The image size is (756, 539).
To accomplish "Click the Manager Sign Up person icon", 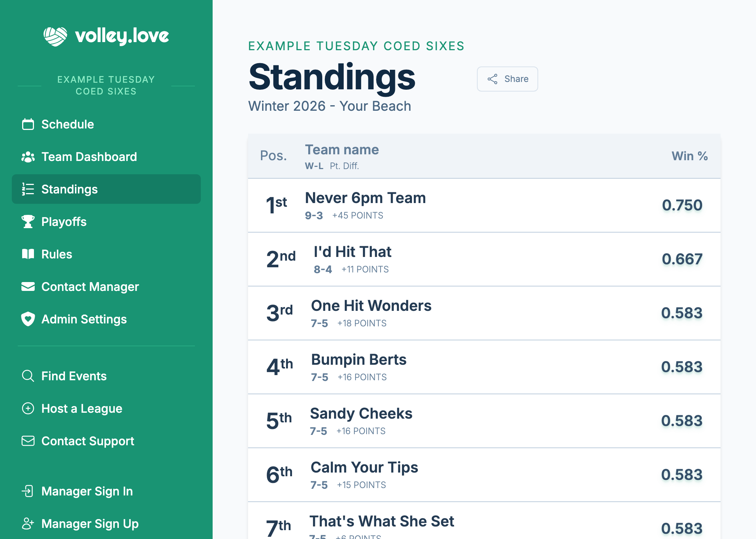I will tap(27, 523).
